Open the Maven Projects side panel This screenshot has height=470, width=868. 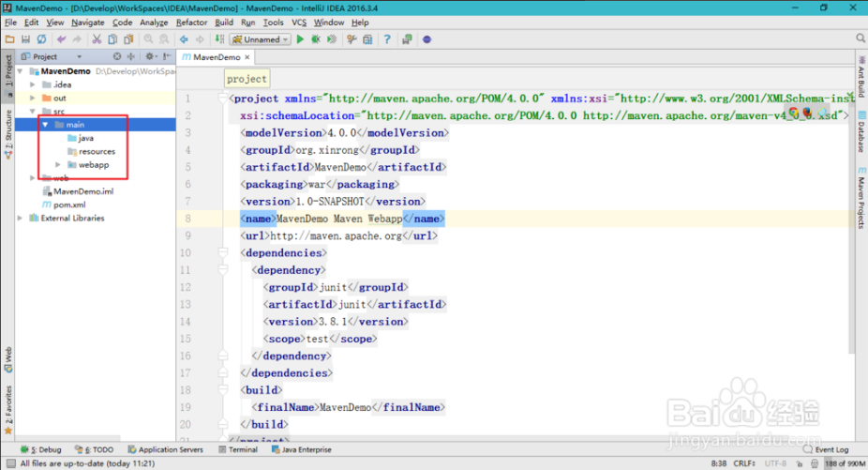click(862, 197)
